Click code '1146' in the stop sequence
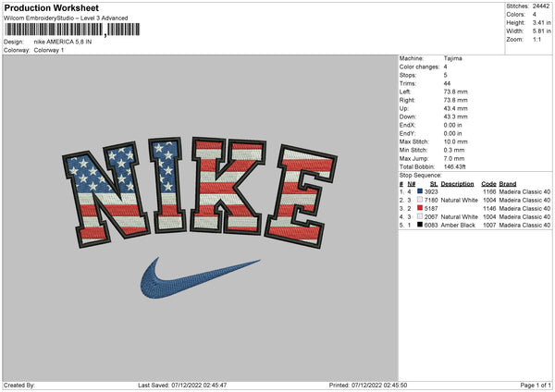555x392 pixels. pyautogui.click(x=489, y=208)
